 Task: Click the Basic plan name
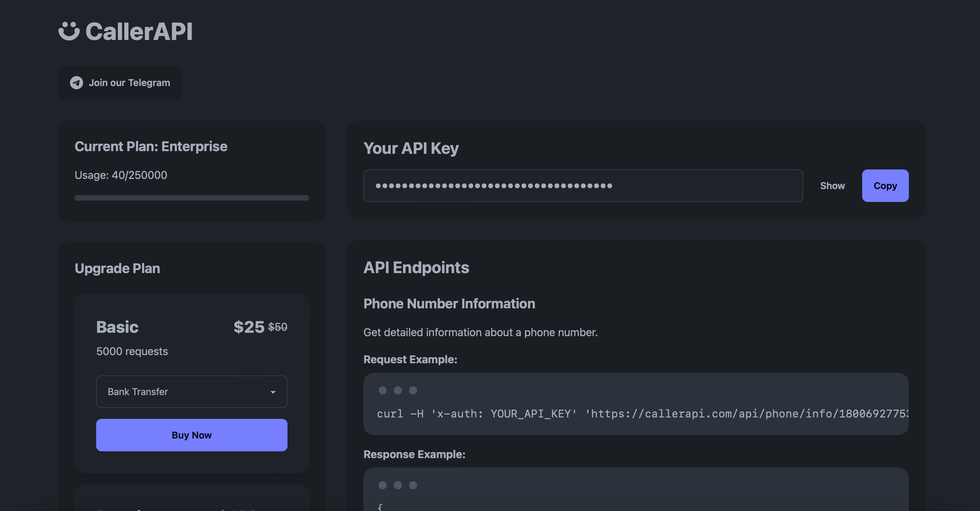117,327
